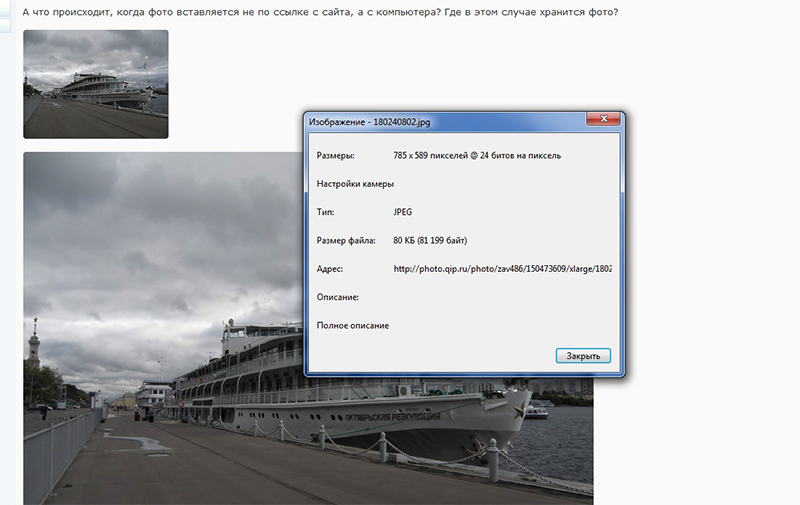The width and height of the screenshot is (800, 505).
Task: Click the Закрыть button in the dialog
Action: click(582, 355)
